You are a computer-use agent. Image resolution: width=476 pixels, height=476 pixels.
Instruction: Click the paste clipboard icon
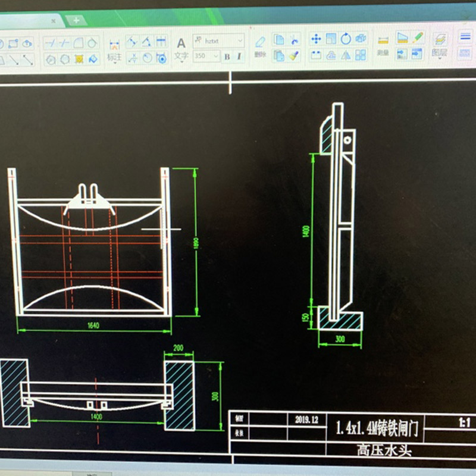click(x=278, y=55)
